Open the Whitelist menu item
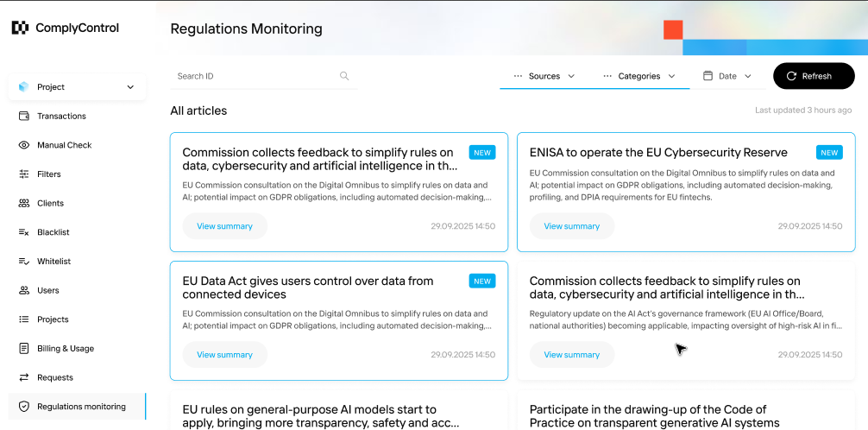868x430 pixels. (53, 262)
